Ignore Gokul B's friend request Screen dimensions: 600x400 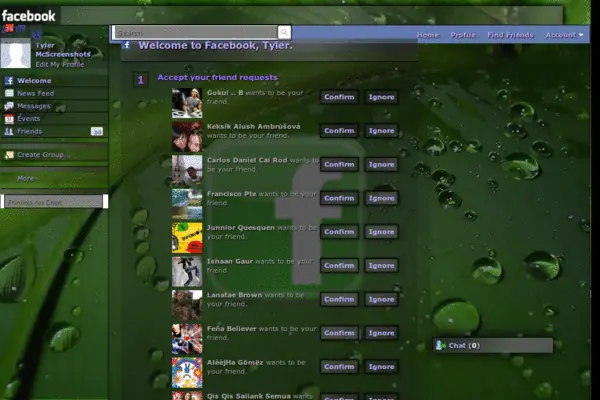[x=381, y=97]
